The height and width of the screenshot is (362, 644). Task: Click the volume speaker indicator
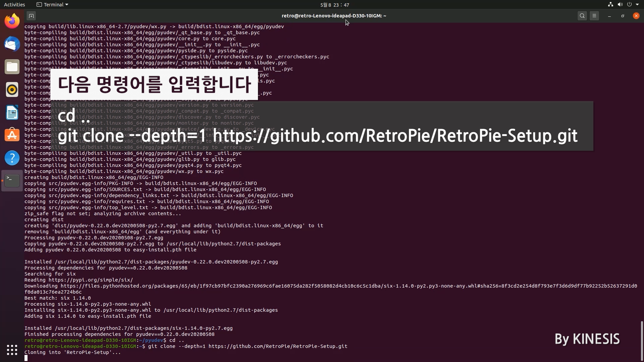tap(620, 5)
